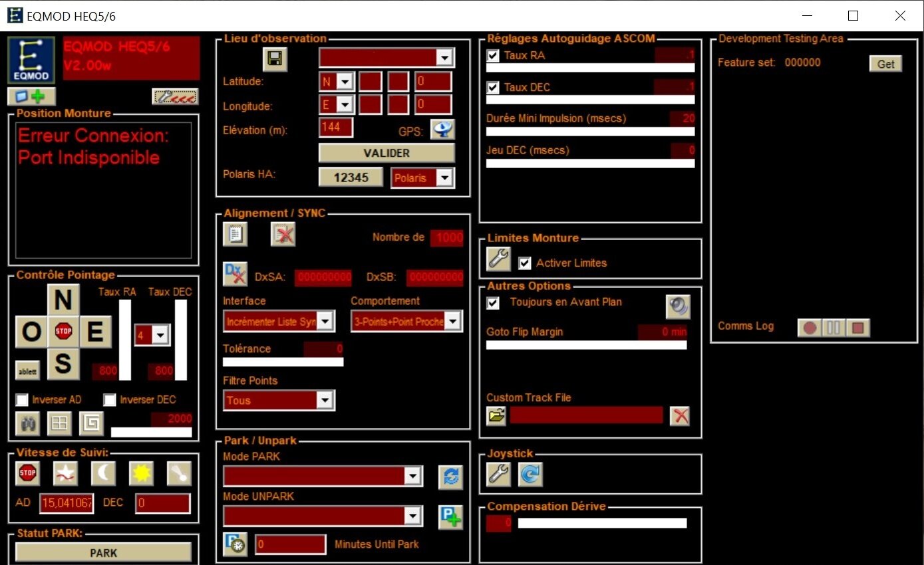This screenshot has width=924, height=565.
Task: Select custom comet tracking rate icon
Action: (x=180, y=473)
